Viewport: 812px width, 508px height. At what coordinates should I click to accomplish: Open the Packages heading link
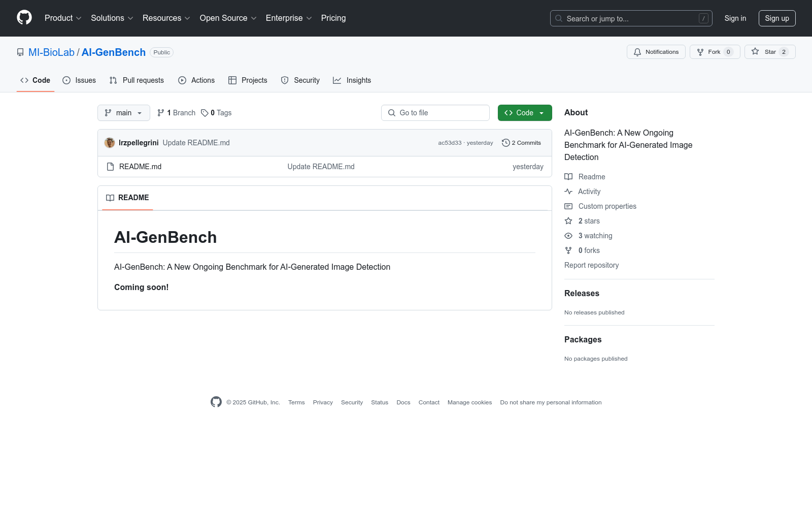coord(583,340)
